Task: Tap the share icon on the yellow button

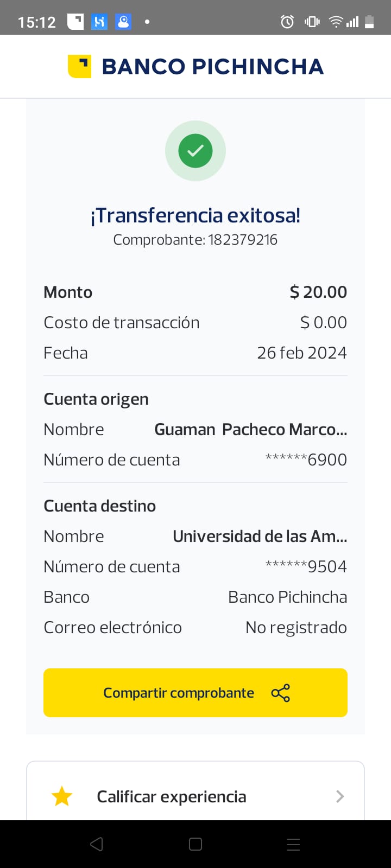Action: tap(280, 693)
